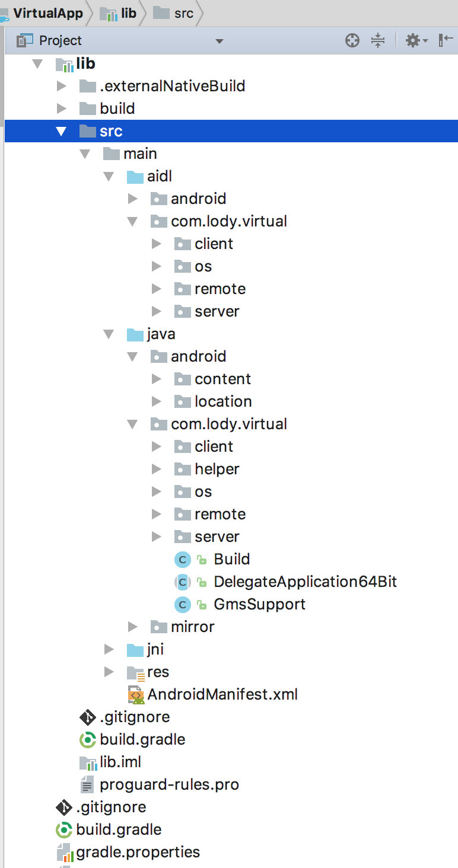
Task: Click the hide panel icon
Action: [446, 41]
